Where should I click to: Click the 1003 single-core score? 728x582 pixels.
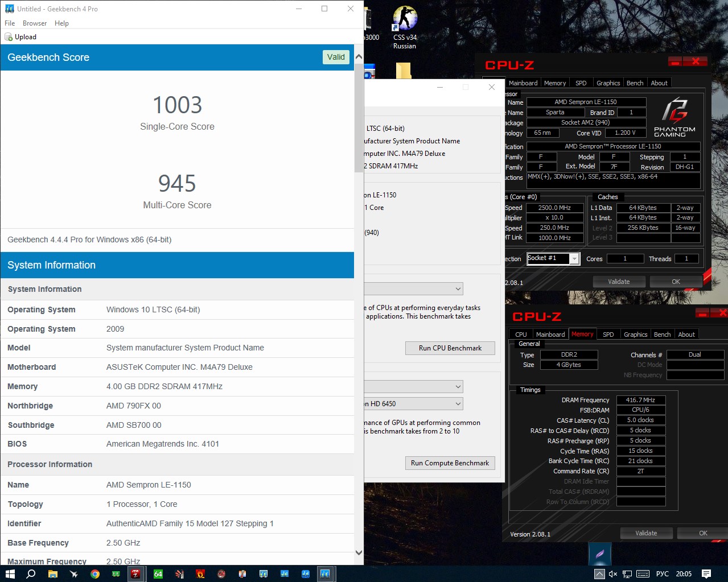point(177,105)
